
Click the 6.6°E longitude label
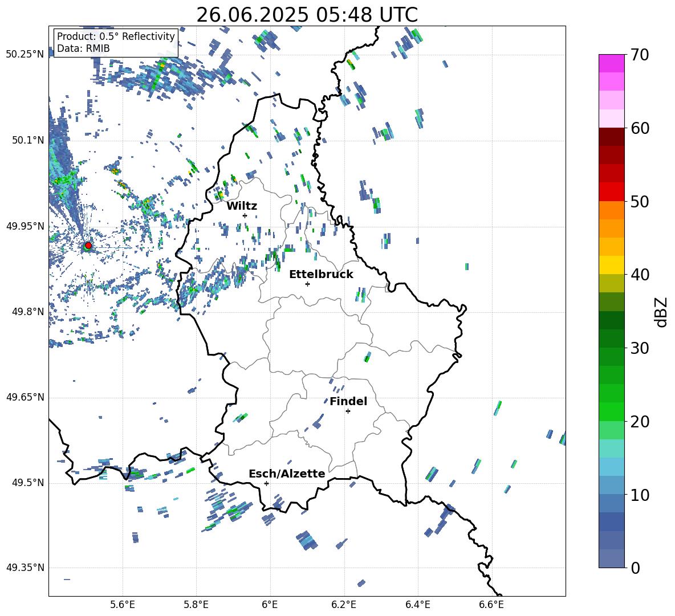coord(491,605)
